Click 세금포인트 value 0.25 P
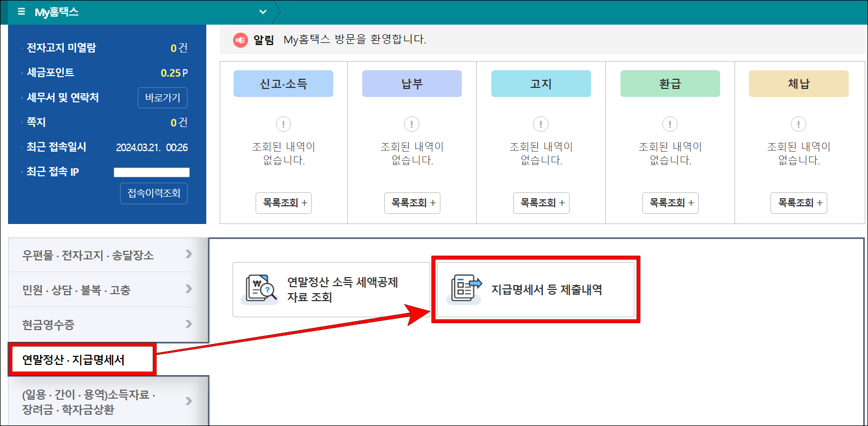Screen dimensions: 868x426 click(x=174, y=73)
